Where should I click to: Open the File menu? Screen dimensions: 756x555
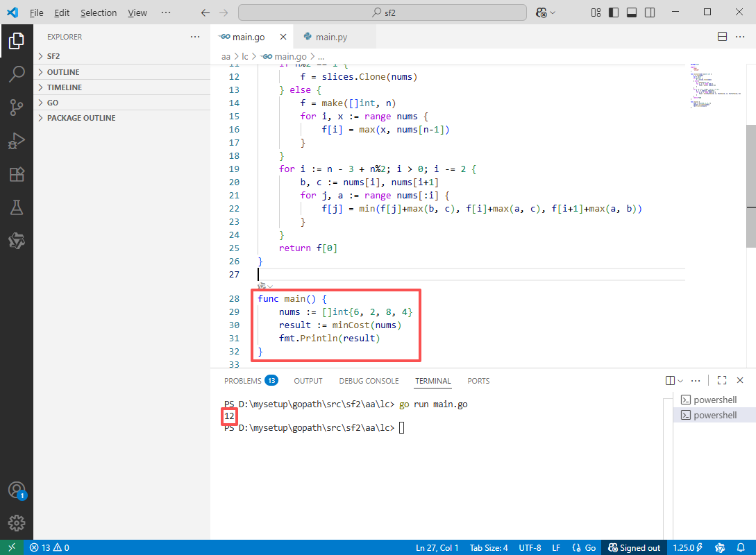pyautogui.click(x=36, y=13)
